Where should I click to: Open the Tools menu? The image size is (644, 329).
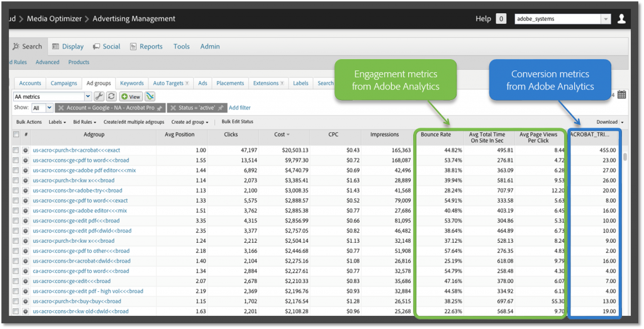[x=182, y=47]
